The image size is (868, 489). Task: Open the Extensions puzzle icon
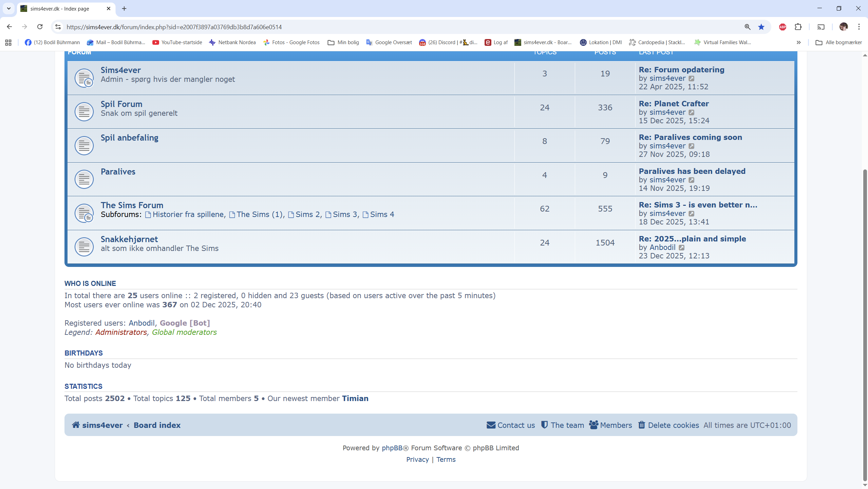pyautogui.click(x=798, y=27)
